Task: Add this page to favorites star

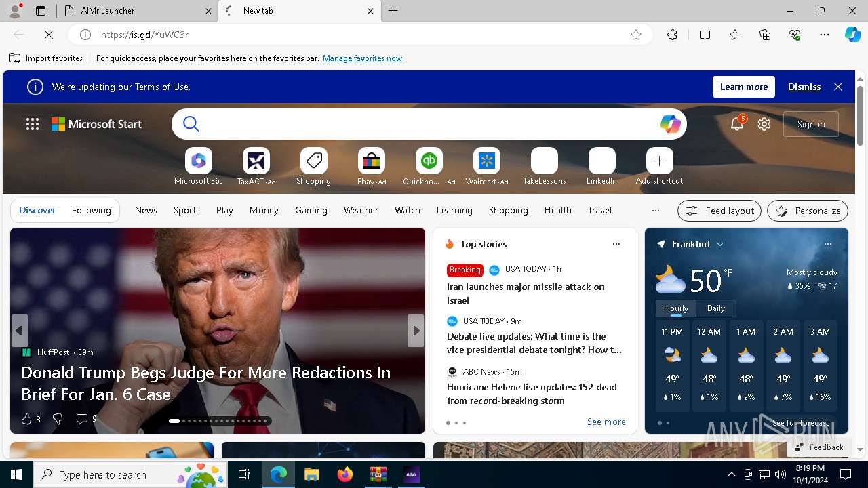Action: (x=636, y=35)
